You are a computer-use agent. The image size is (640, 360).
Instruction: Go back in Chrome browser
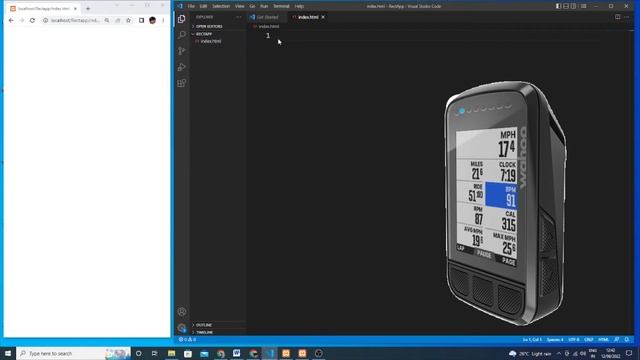click(x=11, y=20)
